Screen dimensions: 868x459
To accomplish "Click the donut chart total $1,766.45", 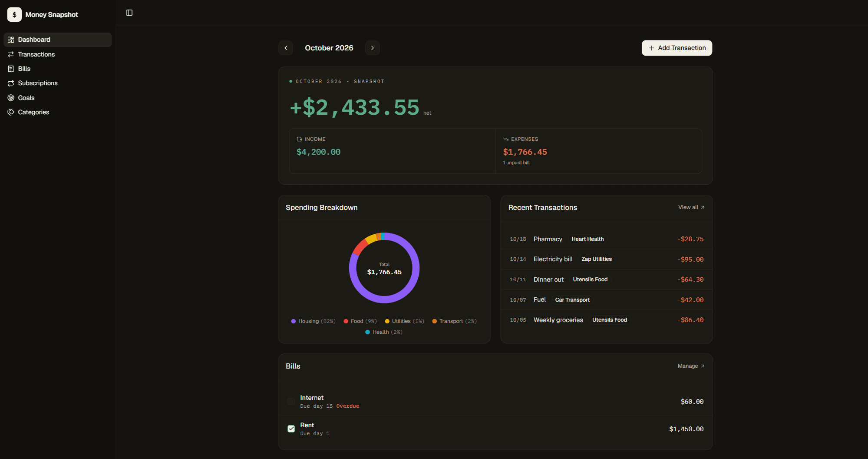I will coord(384,272).
